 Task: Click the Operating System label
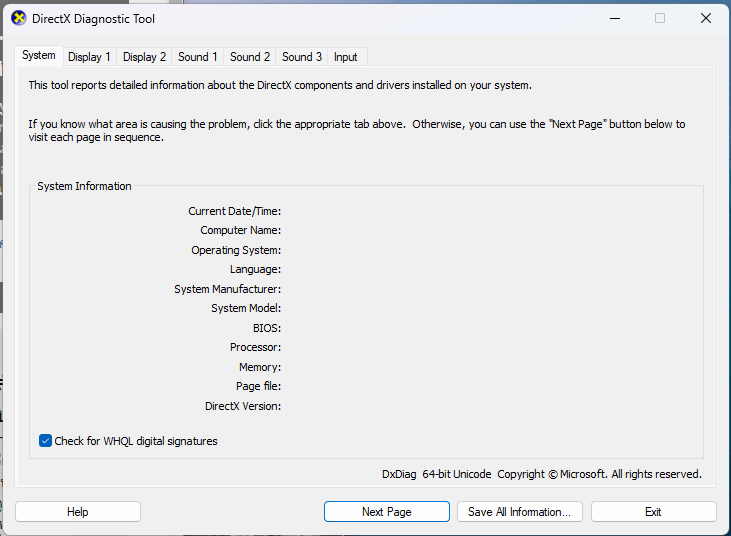[x=236, y=250]
